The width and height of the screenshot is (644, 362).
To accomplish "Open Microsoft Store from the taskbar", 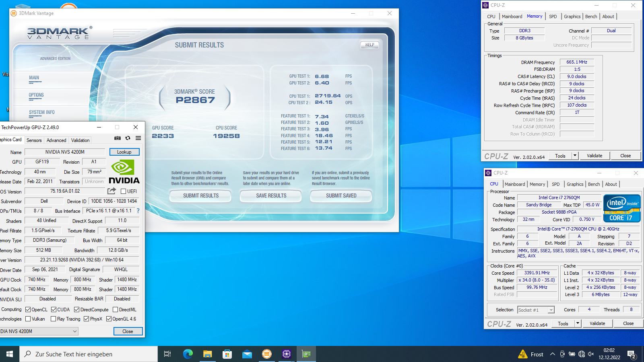I will click(227, 354).
